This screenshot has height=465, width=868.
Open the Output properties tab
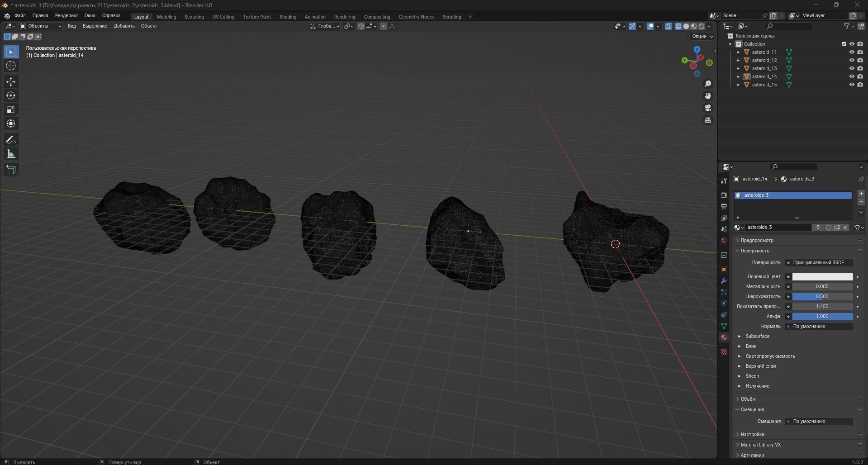click(724, 206)
